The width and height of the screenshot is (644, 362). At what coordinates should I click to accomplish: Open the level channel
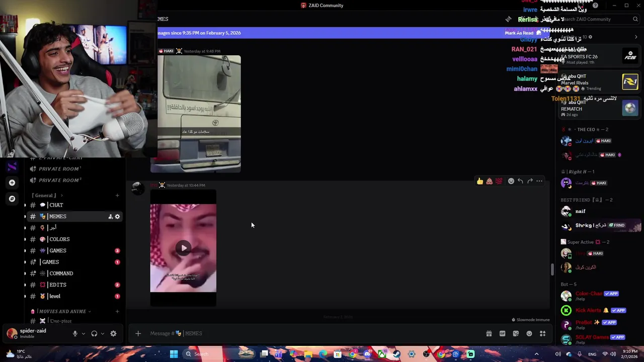pyautogui.click(x=74, y=297)
